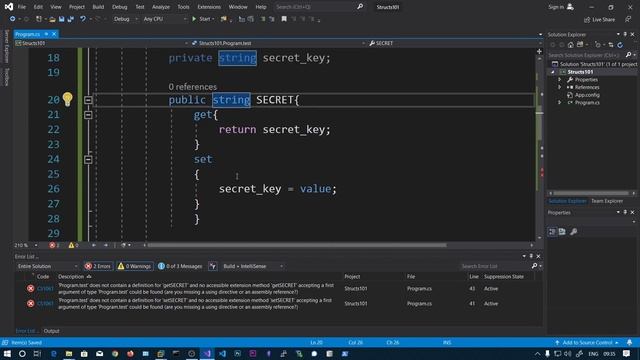Open the Toolbox side panel tab
640x360 pixels.
tap(7, 77)
